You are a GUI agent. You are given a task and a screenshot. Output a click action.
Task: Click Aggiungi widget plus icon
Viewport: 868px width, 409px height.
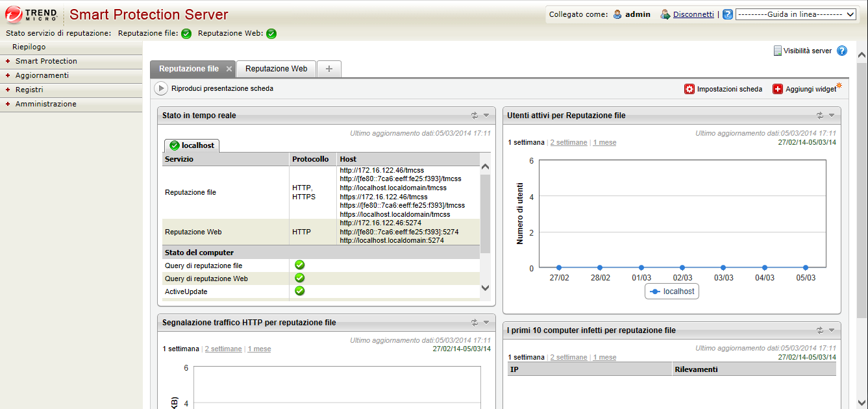(x=778, y=89)
